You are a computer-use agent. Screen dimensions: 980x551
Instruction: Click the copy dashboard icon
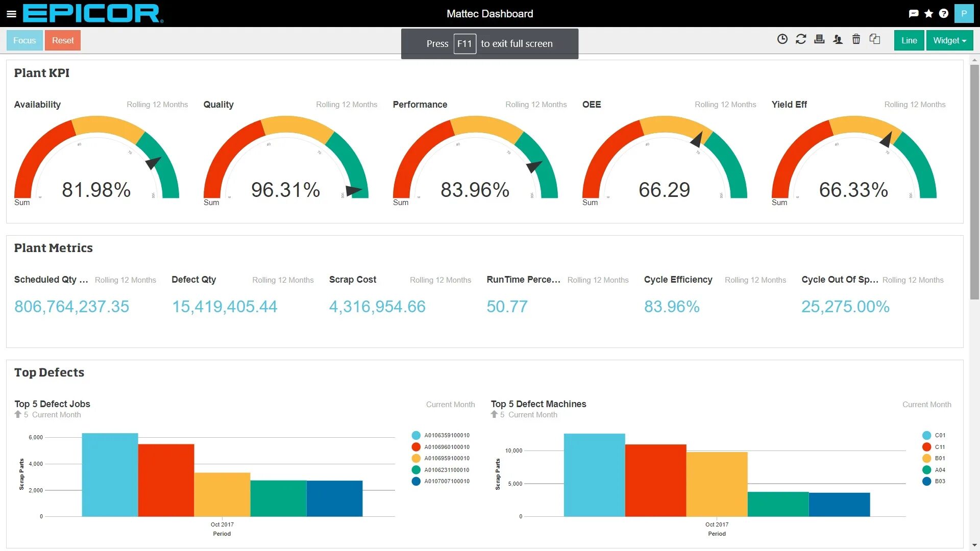tap(875, 39)
